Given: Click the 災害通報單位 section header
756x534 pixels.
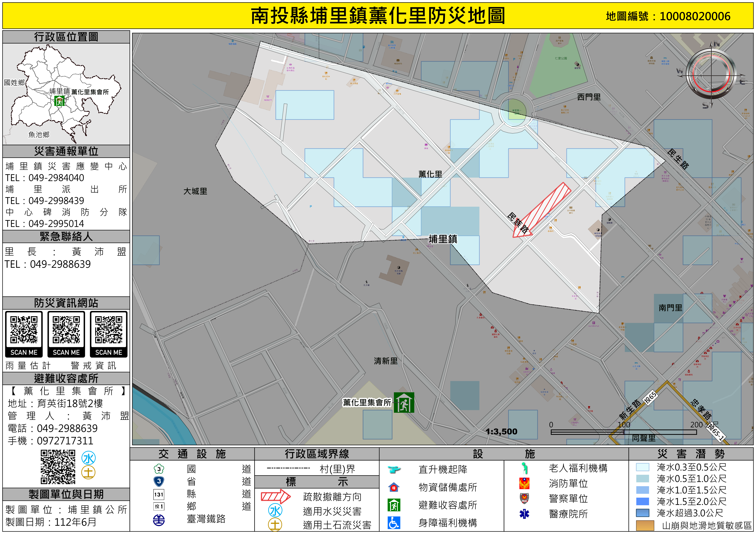Looking at the screenshot, I should click(x=66, y=151).
